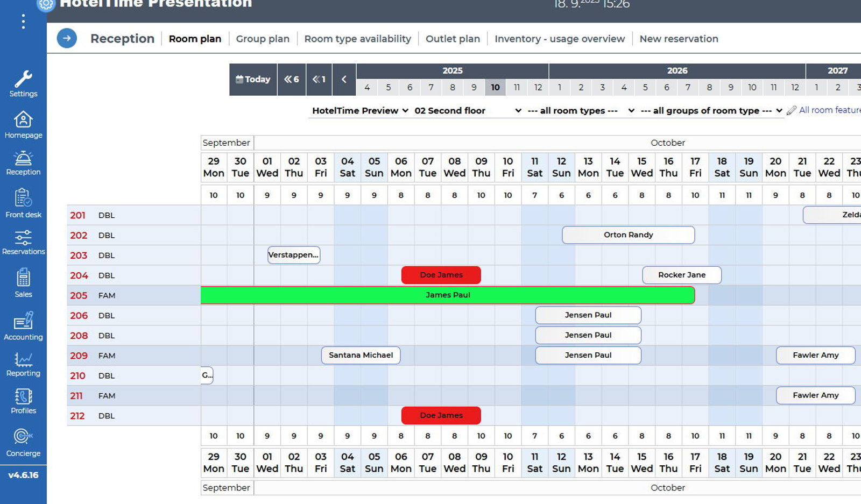Open Fawler Amy reservation in room 209

tap(816, 355)
